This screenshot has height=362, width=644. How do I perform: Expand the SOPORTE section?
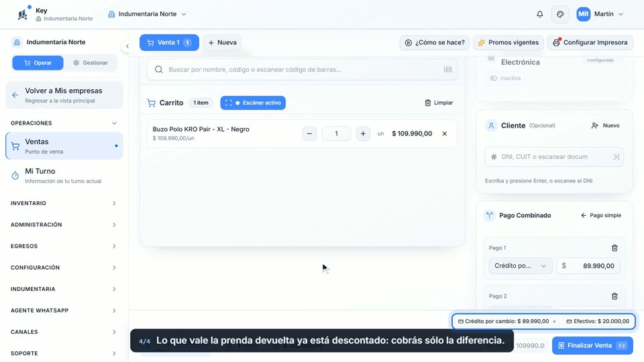[x=64, y=353]
